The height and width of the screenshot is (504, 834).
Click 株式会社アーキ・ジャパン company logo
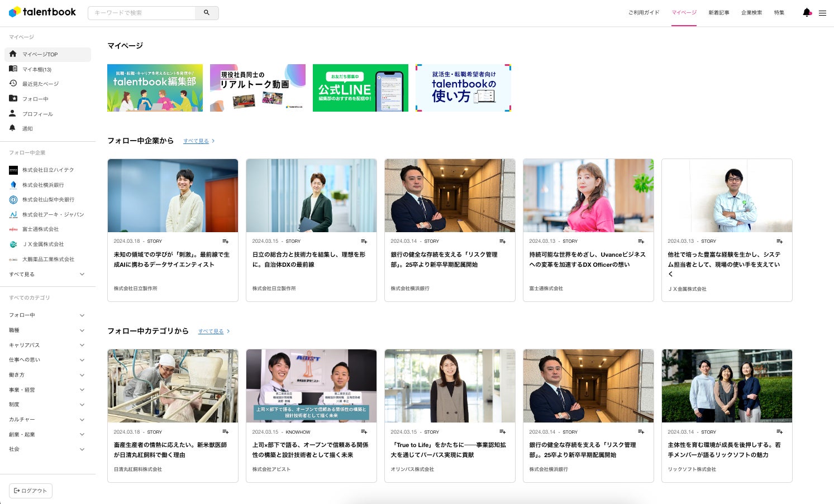click(x=13, y=214)
